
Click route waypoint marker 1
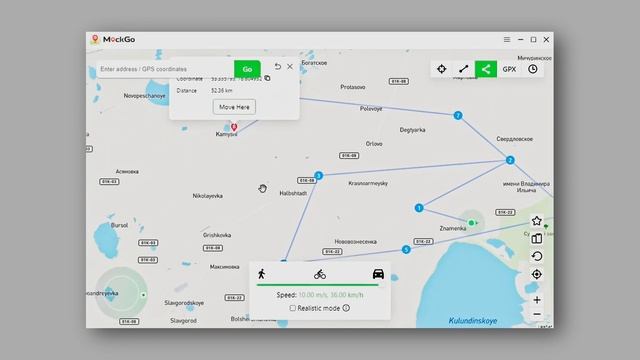click(419, 208)
